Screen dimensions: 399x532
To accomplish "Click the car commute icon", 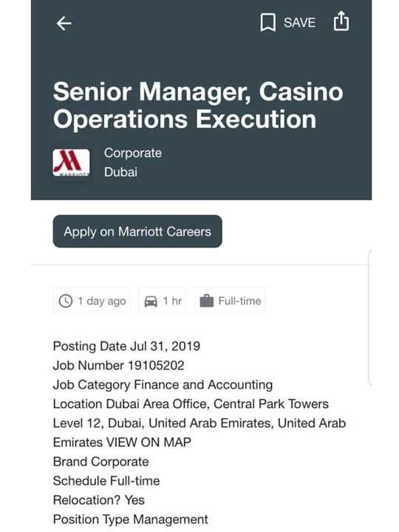I will click(x=151, y=301).
